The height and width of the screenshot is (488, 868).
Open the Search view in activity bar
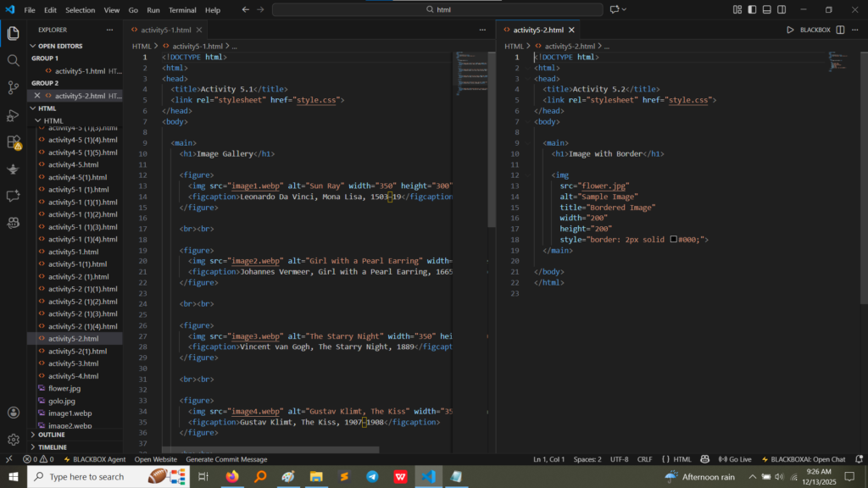(14, 60)
